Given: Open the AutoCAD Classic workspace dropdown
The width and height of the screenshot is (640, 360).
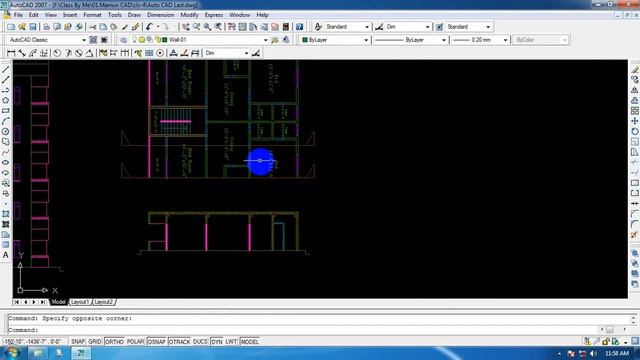Looking at the screenshot, I should click(x=47, y=40).
